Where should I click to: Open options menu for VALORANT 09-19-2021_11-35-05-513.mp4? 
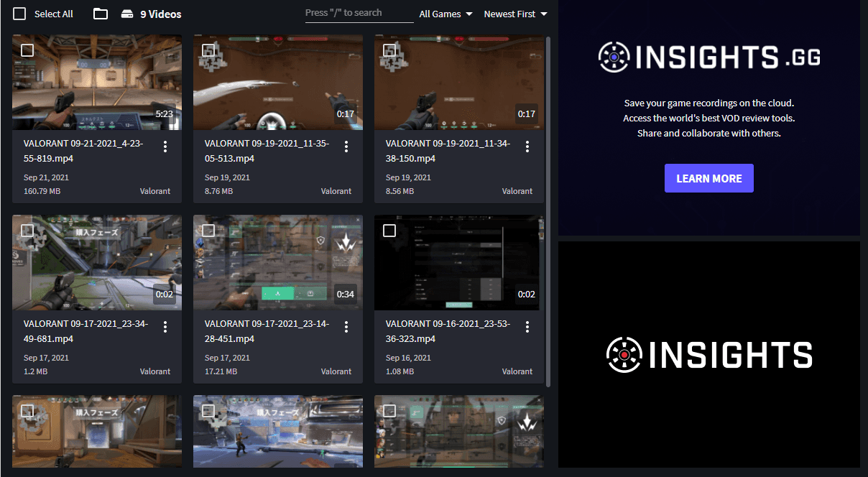tap(346, 147)
